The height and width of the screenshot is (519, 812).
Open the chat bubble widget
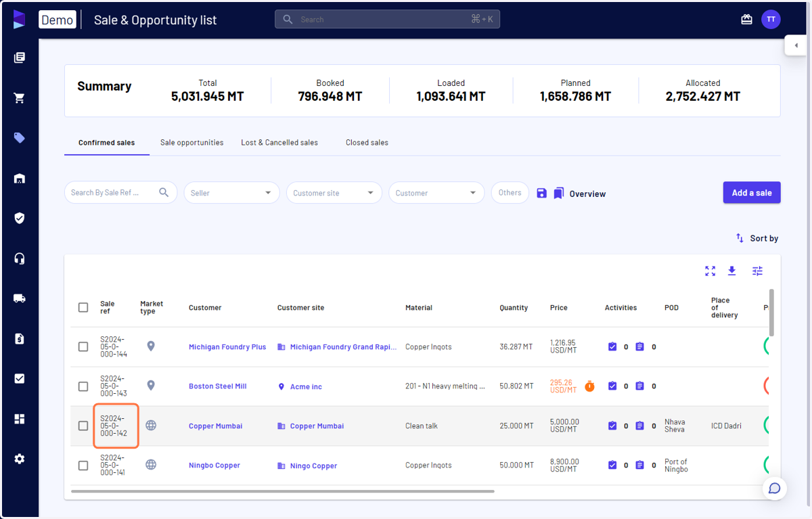click(775, 488)
